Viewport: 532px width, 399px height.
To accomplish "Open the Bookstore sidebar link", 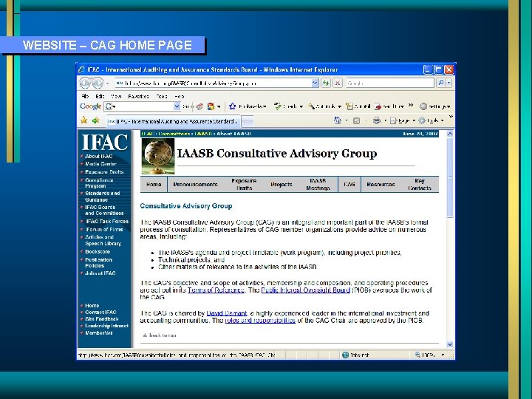I will 98,252.
